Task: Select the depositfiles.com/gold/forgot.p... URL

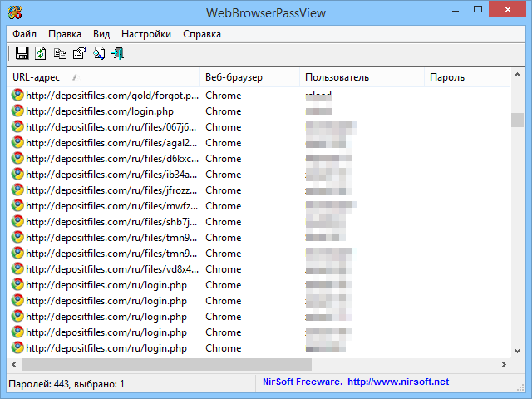Action: click(112, 96)
